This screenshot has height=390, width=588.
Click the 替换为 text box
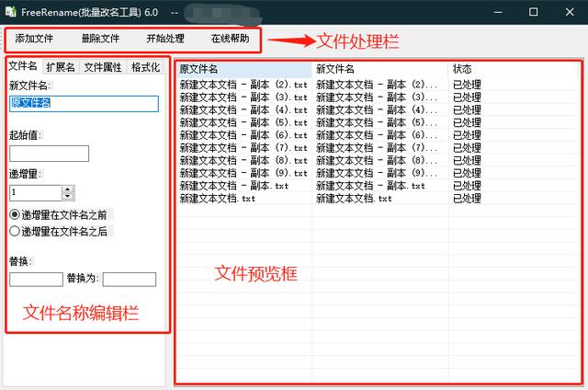pos(130,280)
